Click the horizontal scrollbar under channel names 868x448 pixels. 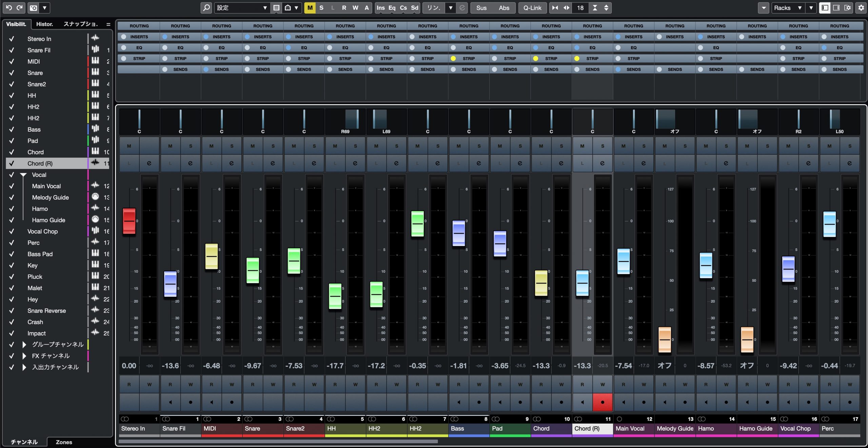click(x=278, y=442)
